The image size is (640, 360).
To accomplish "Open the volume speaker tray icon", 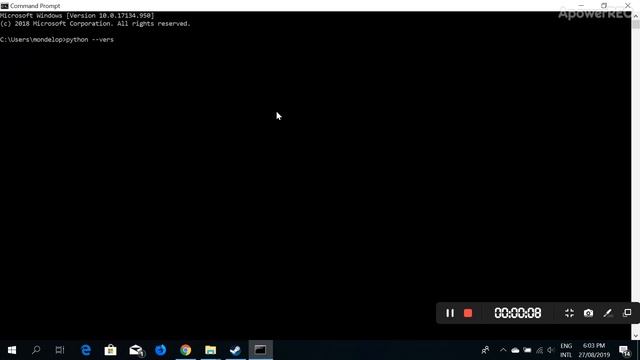I will (551, 350).
